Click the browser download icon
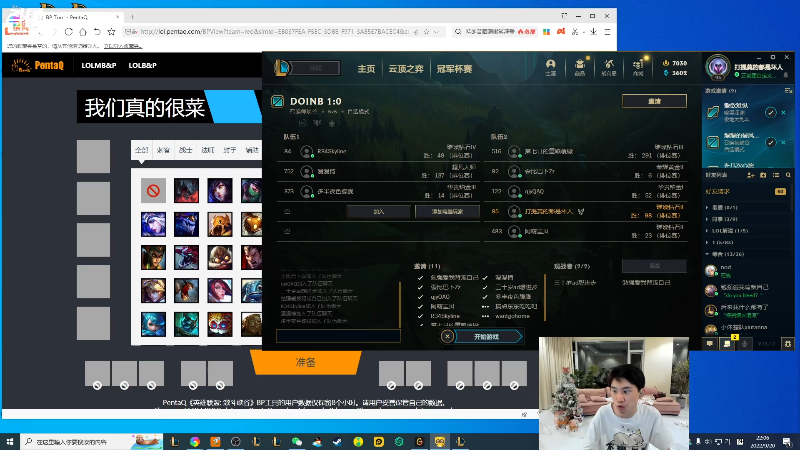This screenshot has width=800, height=450. click(593, 32)
